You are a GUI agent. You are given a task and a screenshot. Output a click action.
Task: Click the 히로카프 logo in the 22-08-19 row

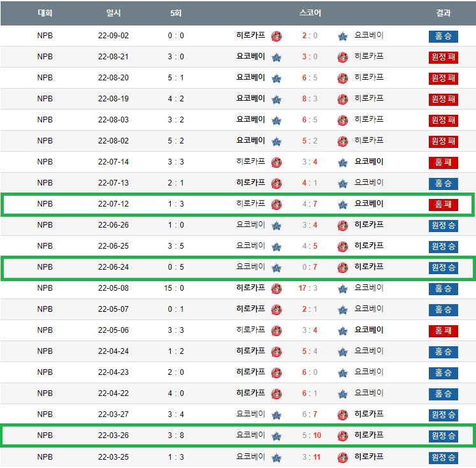tap(343, 99)
